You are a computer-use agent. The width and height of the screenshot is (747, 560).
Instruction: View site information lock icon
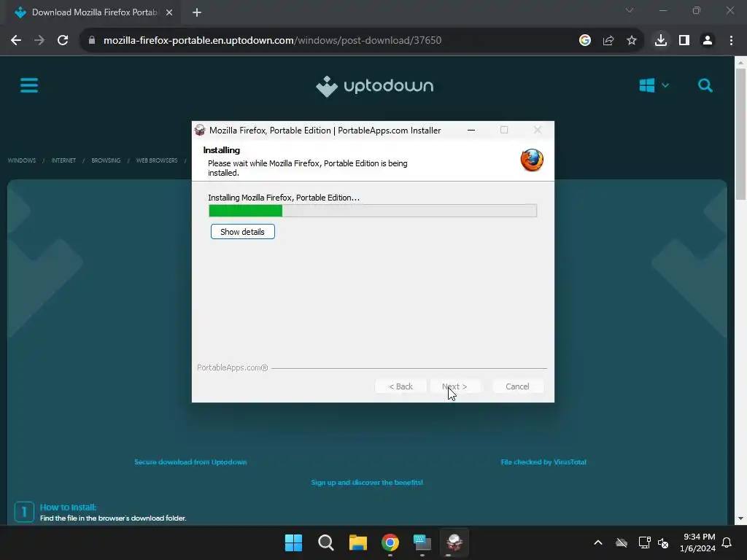tap(92, 41)
